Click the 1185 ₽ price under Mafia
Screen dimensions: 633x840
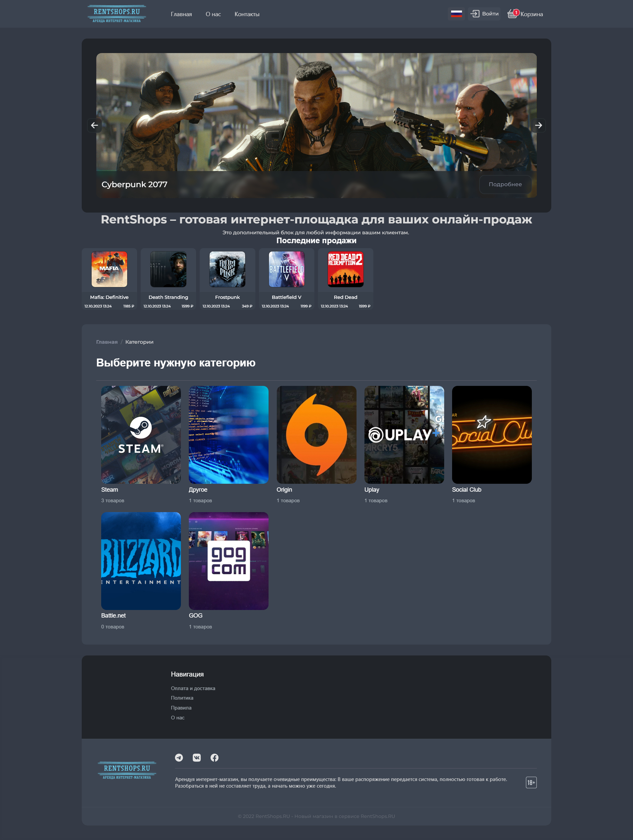(129, 306)
